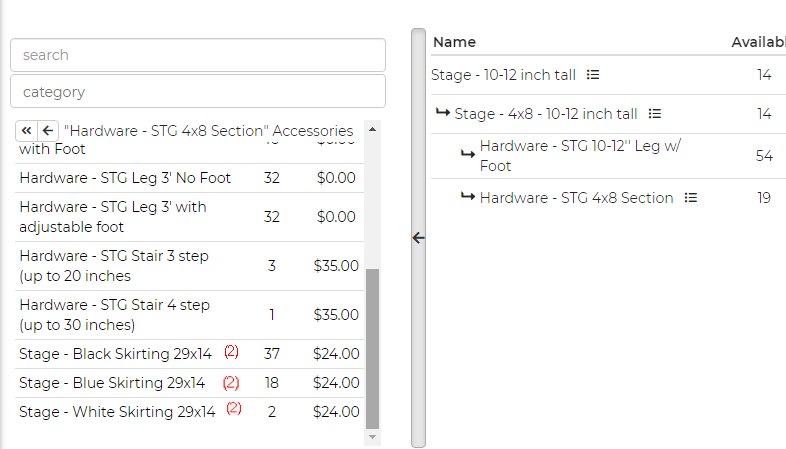
Task: Click the double-left-arrow back-to-start button
Action: [27, 131]
